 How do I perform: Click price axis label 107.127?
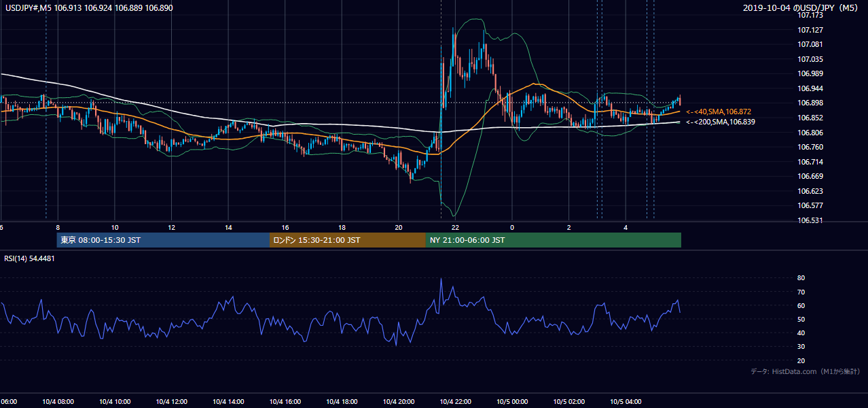810,30
